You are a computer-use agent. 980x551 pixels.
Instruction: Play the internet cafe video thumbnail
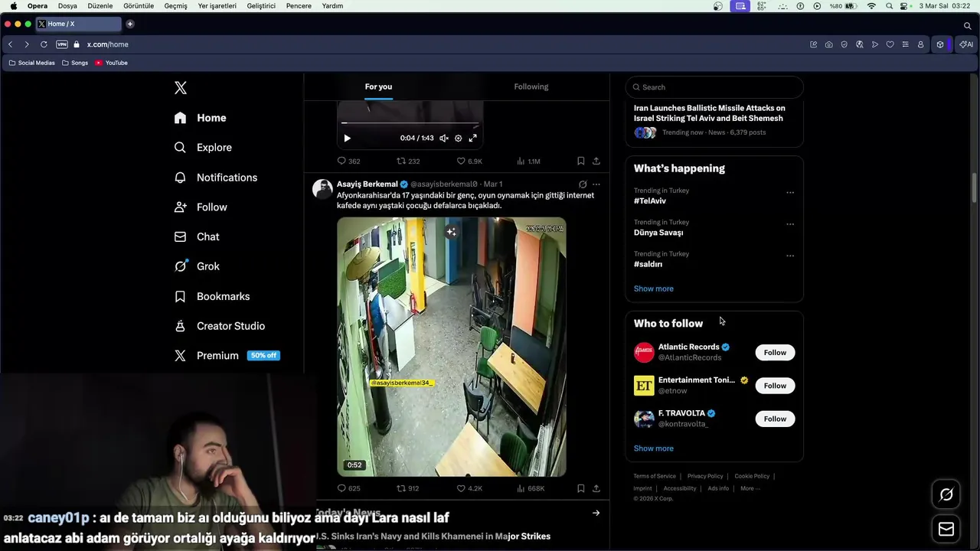click(x=452, y=347)
